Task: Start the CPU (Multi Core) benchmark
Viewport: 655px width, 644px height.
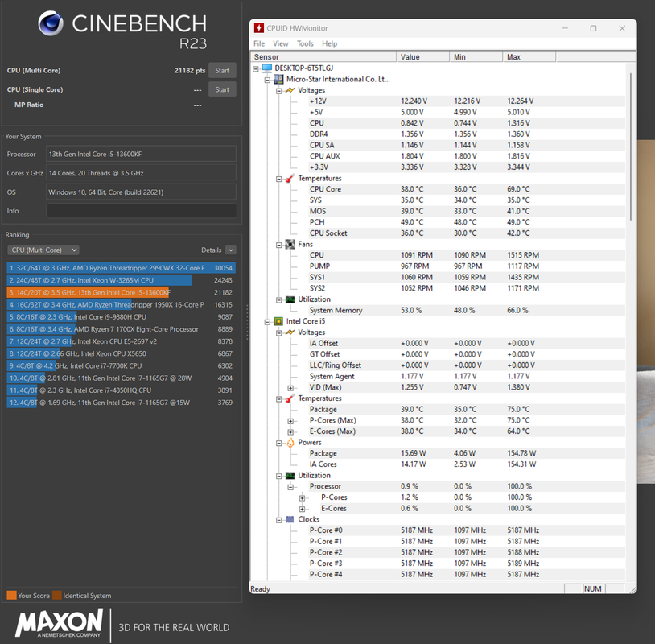Action: [x=222, y=71]
